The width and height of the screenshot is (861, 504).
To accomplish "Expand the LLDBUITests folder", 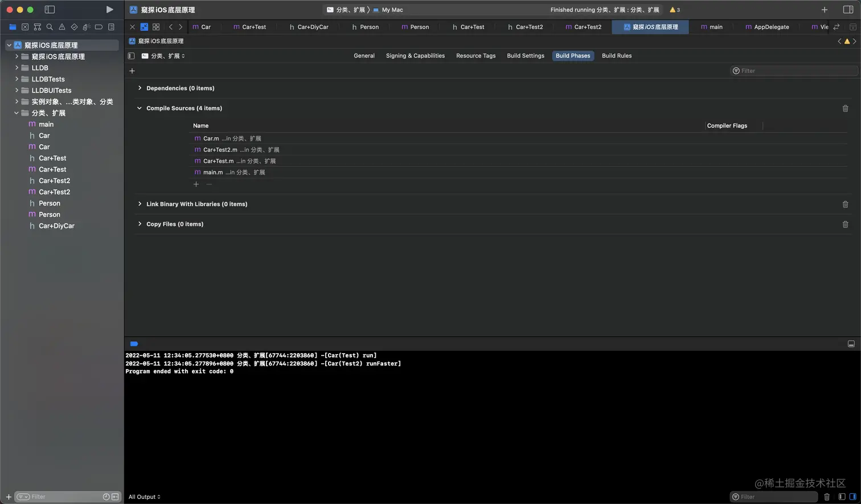I will pos(17,90).
